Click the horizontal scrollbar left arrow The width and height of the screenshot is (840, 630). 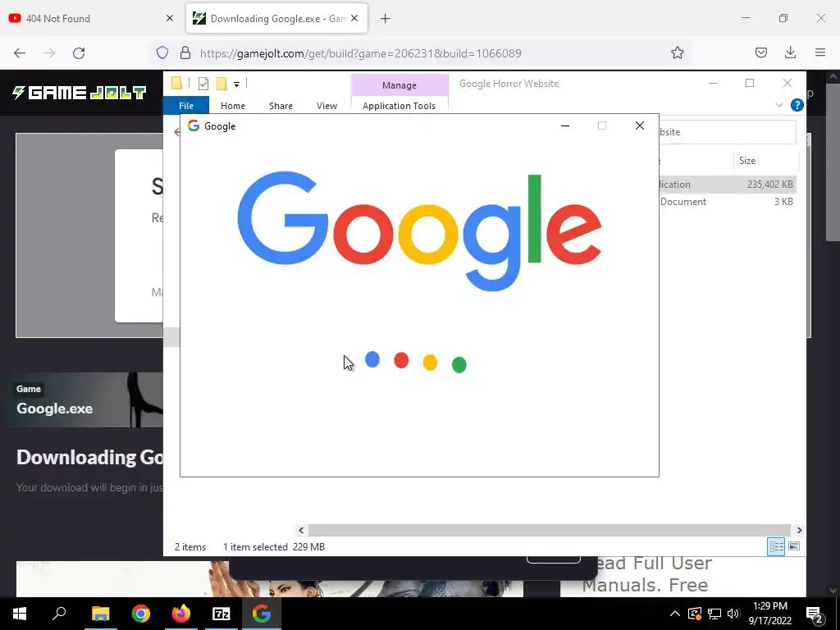click(x=301, y=530)
